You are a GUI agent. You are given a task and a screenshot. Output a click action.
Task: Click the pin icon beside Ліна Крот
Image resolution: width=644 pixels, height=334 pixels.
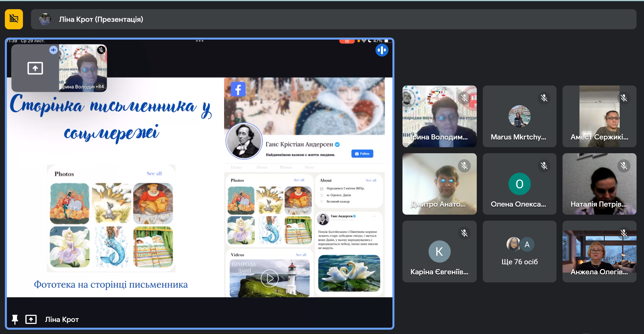15,319
